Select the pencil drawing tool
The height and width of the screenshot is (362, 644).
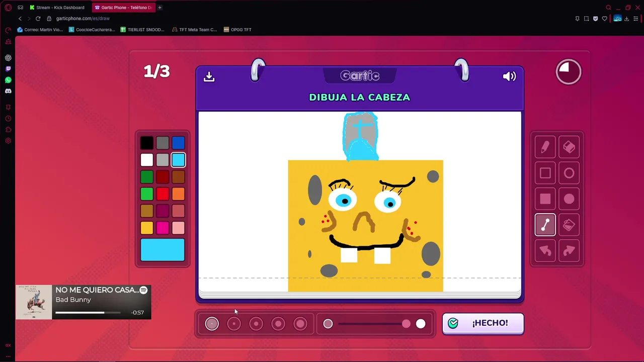tap(545, 147)
